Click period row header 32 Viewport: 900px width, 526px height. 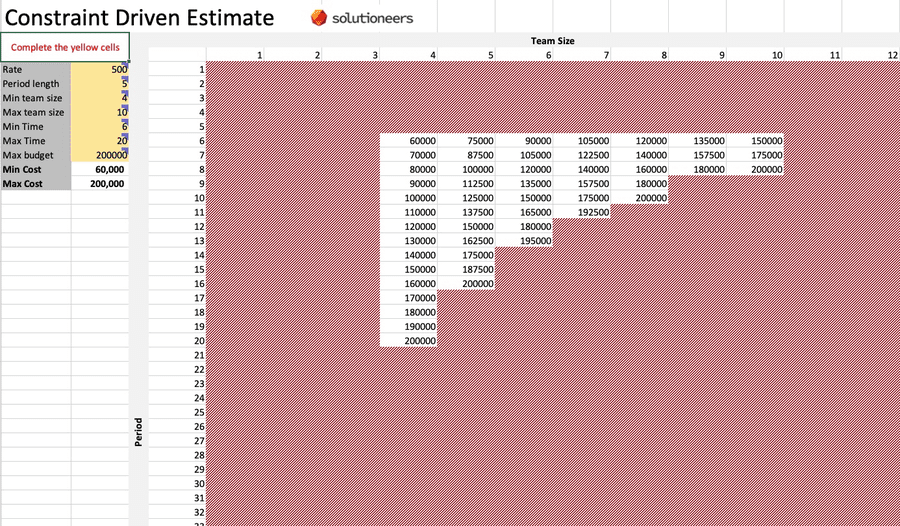pos(177,512)
